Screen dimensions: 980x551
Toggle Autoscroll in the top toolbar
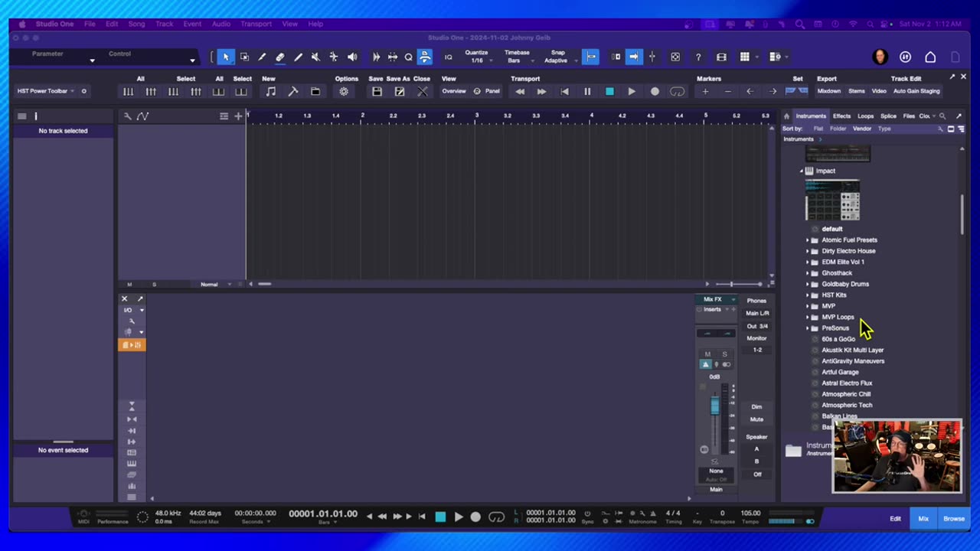(633, 57)
